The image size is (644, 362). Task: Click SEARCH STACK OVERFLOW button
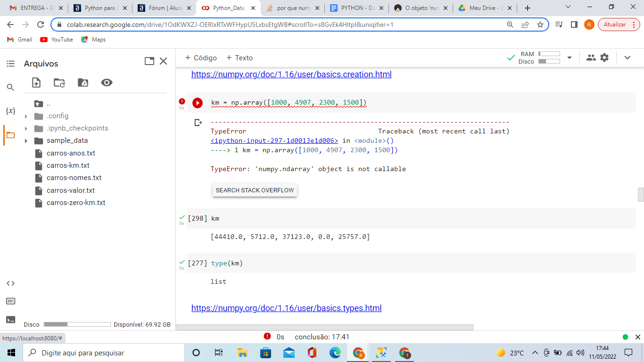(x=255, y=190)
